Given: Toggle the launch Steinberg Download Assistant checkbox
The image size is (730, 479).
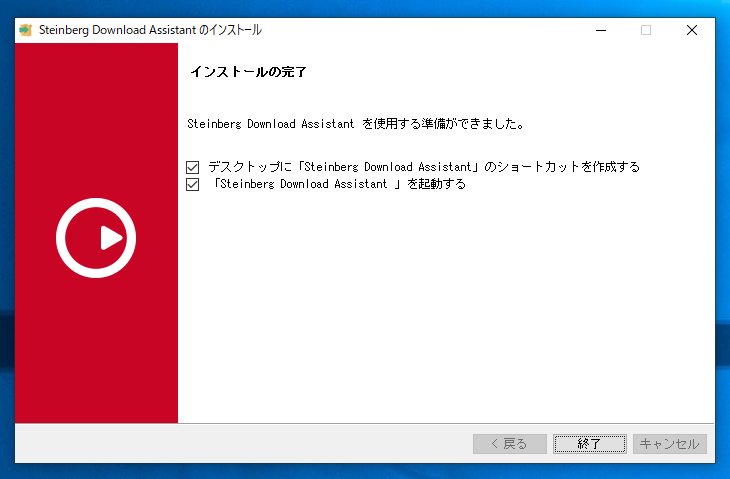Looking at the screenshot, I should coord(192,184).
